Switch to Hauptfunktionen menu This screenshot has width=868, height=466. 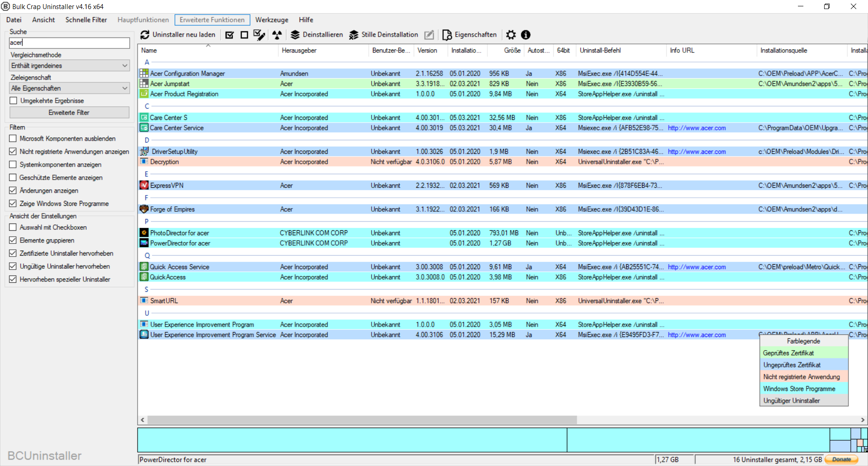pos(143,20)
